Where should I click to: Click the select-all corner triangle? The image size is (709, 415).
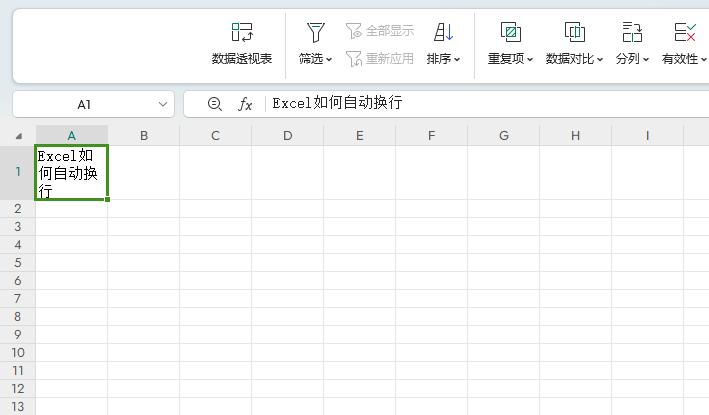[x=19, y=136]
